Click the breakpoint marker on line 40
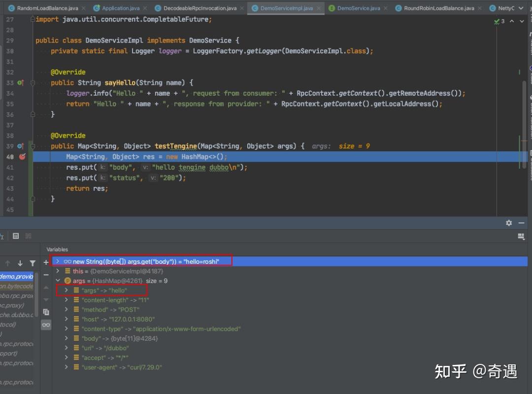 [x=22, y=157]
